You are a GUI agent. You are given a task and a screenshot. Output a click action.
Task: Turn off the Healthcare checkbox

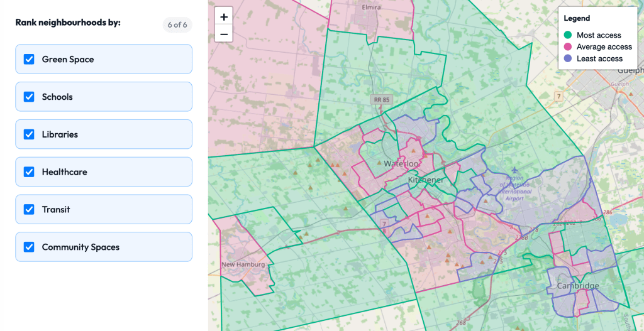(x=29, y=171)
